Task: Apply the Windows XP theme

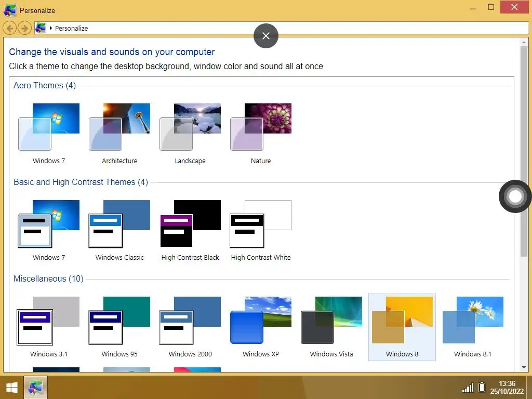Action: coord(261,327)
